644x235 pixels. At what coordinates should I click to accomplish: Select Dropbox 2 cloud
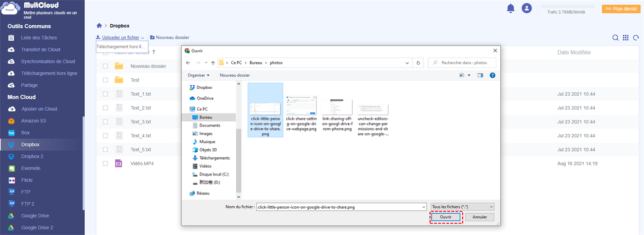coord(32,157)
